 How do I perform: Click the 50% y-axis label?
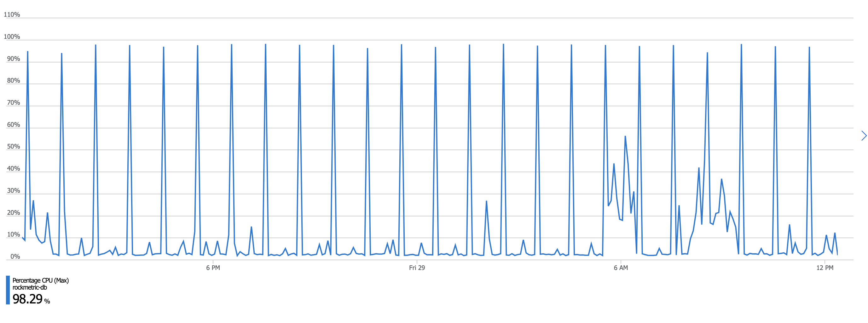pos(14,147)
